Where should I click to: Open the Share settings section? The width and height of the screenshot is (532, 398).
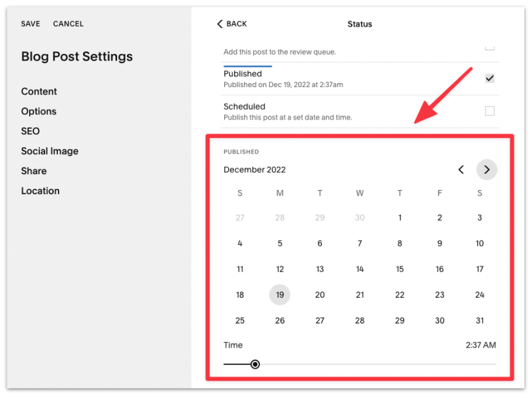coord(34,171)
